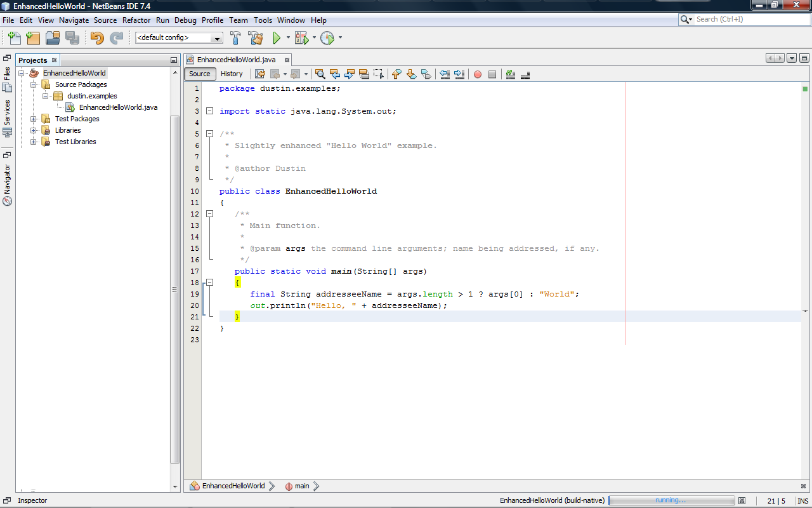Toggle Highlight Search icon
The image size is (812, 508).
364,74
